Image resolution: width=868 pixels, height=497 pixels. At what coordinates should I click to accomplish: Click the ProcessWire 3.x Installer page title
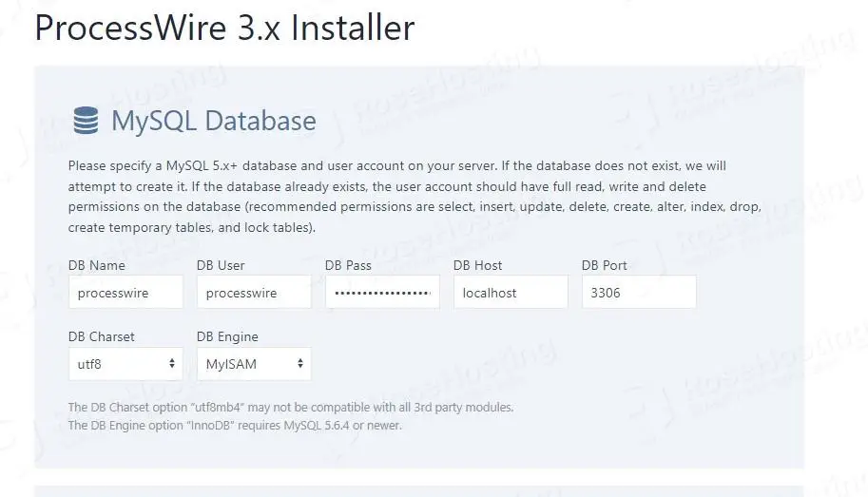click(x=224, y=28)
